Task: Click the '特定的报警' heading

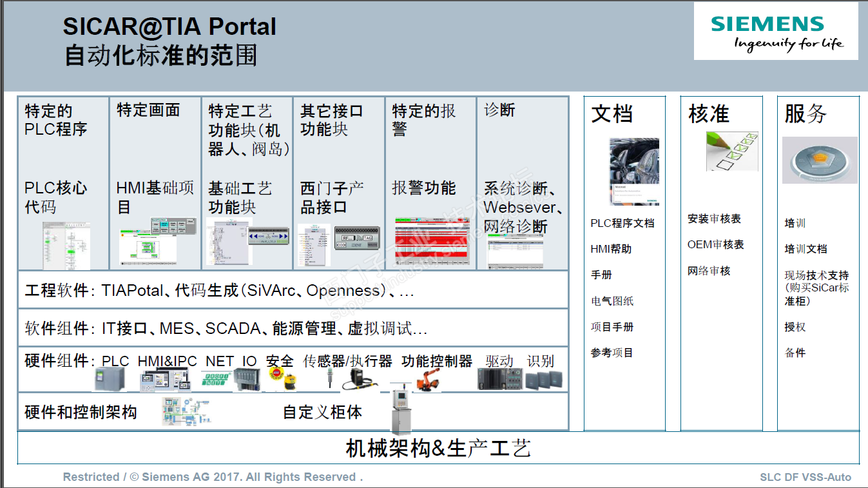Action: [x=424, y=120]
